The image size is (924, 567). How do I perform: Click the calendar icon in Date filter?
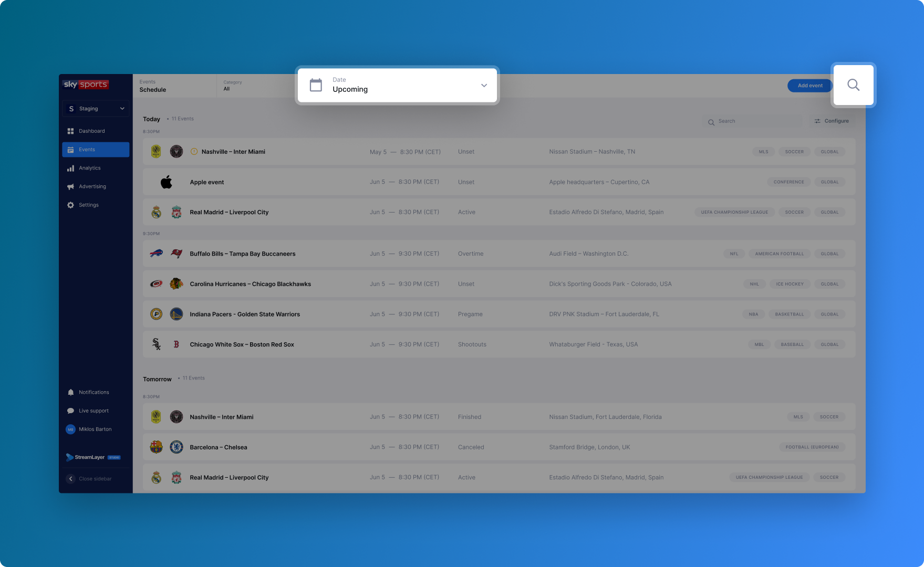pyautogui.click(x=316, y=85)
